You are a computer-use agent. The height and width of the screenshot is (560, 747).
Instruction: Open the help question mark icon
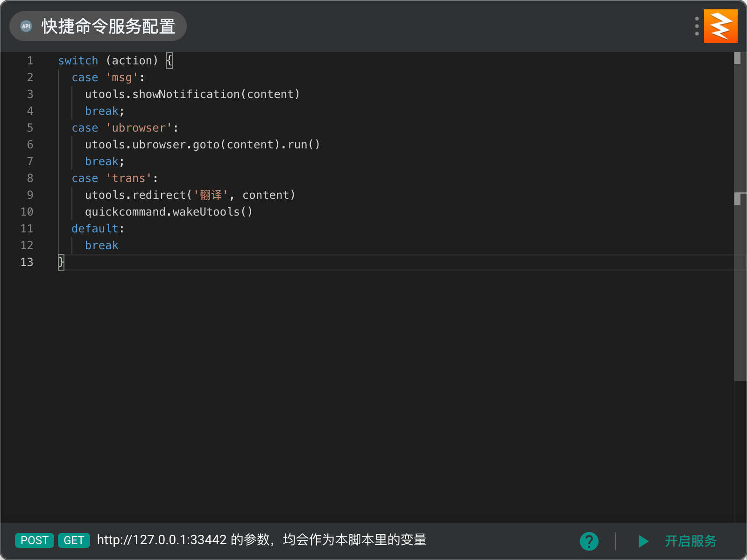click(x=589, y=541)
